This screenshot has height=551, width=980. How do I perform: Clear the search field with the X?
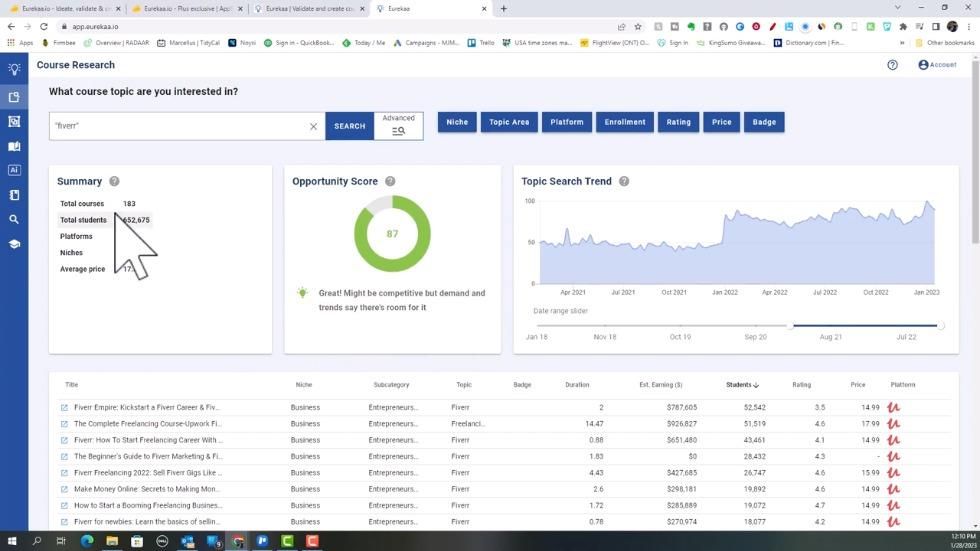313,126
